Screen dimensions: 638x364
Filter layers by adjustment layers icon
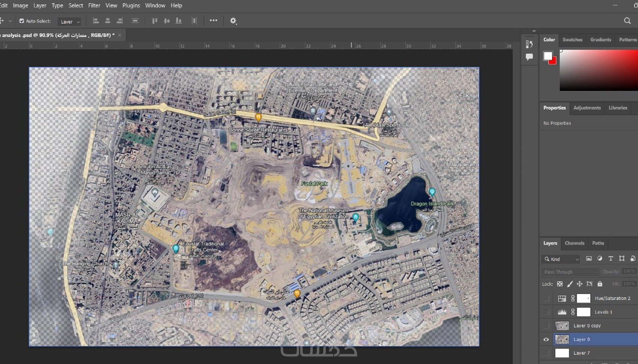(600, 259)
